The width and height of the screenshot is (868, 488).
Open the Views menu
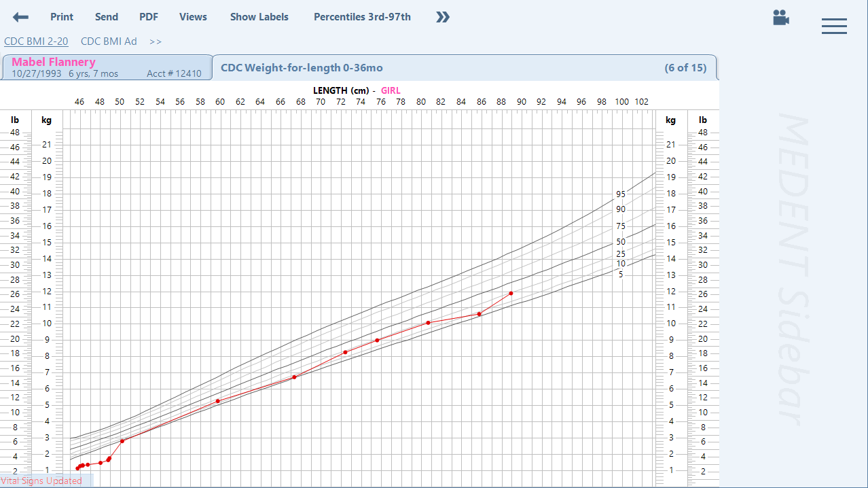pos(193,17)
